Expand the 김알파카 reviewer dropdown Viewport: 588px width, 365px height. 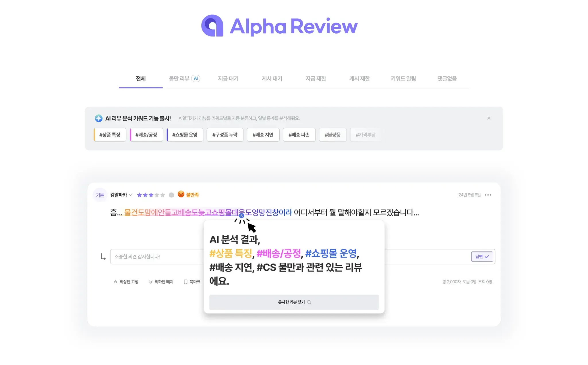tap(131, 195)
